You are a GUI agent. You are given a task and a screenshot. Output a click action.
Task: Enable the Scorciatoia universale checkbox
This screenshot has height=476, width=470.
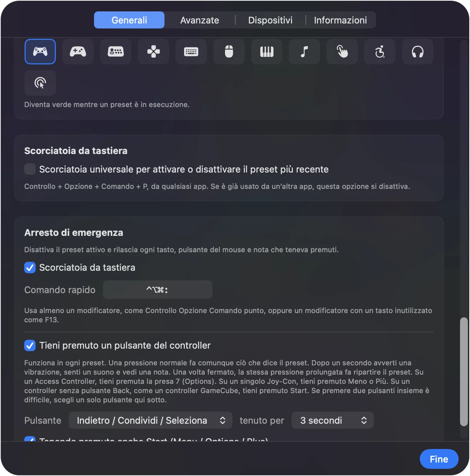(x=30, y=169)
